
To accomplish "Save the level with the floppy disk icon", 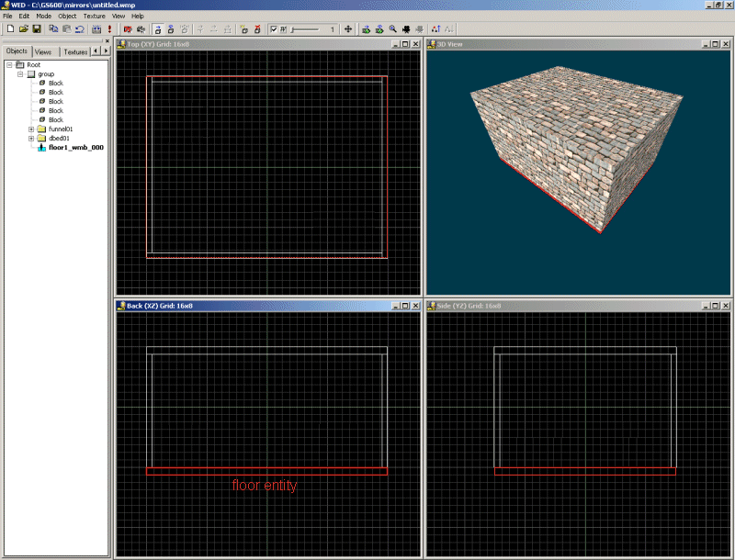I will coord(37,29).
